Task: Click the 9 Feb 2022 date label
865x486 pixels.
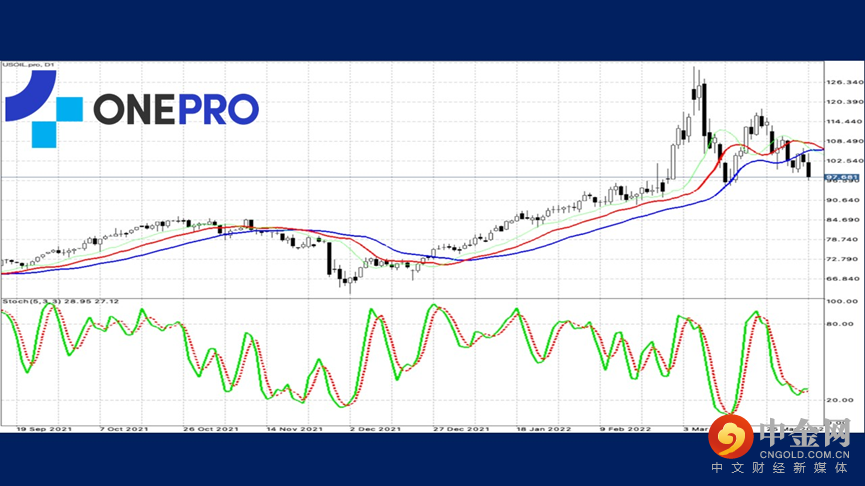Action: tap(626, 429)
